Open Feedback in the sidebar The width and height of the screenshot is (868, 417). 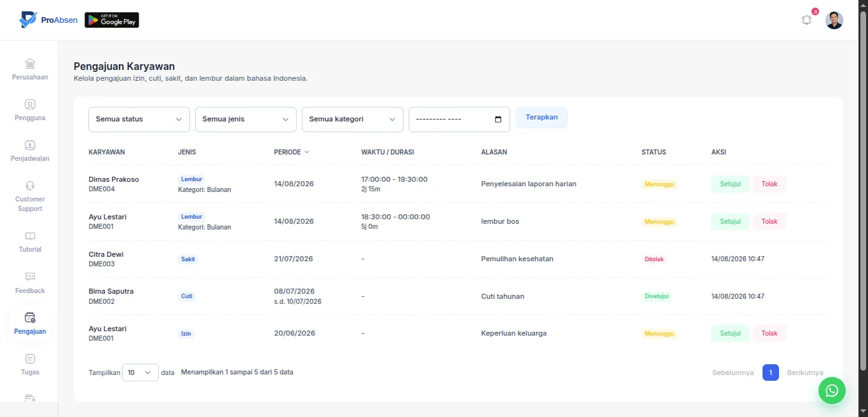tap(30, 284)
